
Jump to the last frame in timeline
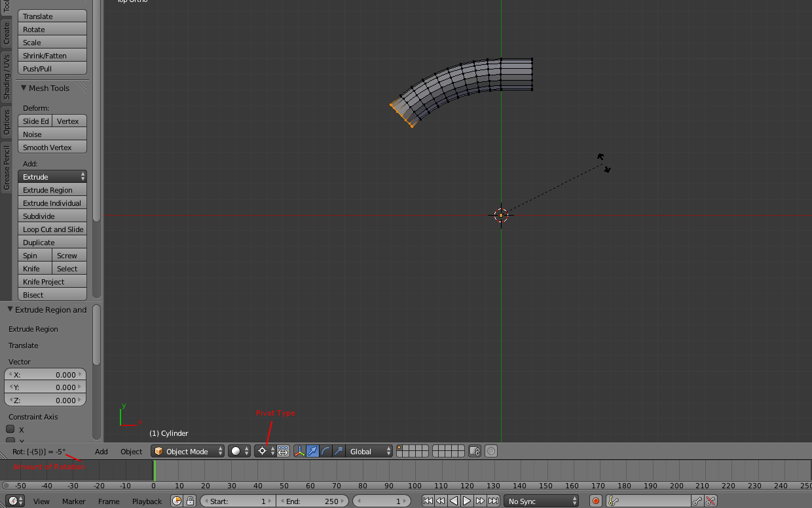493,501
